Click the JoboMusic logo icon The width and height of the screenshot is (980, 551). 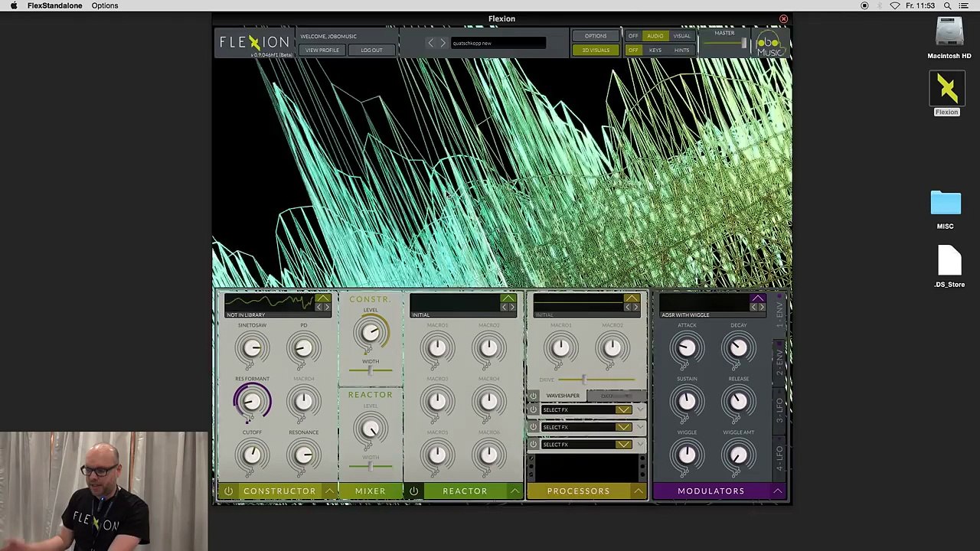click(x=770, y=44)
